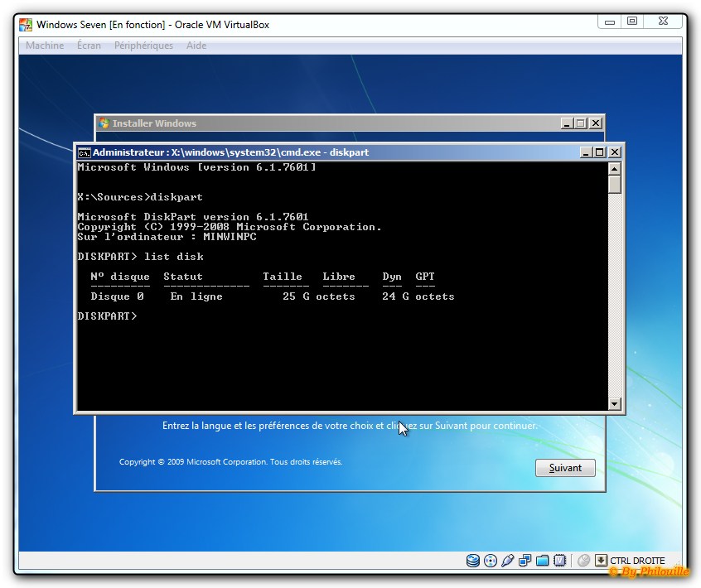
Task: Click the hard disk activity icon
Action: (x=473, y=561)
